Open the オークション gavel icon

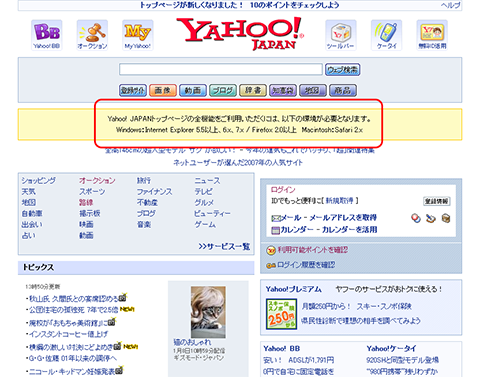pos(92,35)
